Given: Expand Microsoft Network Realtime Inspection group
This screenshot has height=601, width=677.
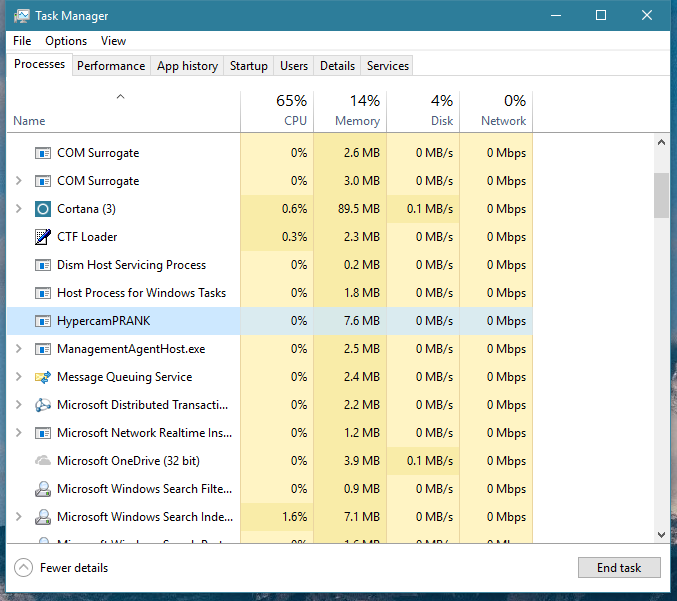Looking at the screenshot, I should (19, 433).
